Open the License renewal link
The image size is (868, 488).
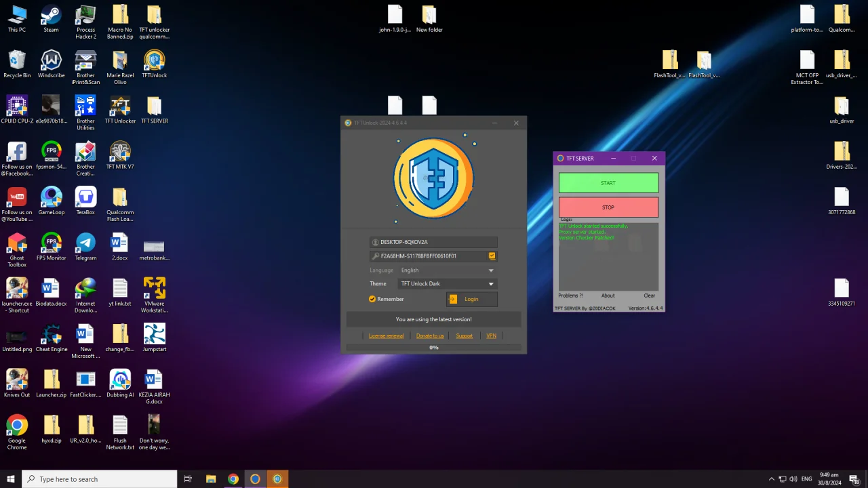(x=386, y=336)
